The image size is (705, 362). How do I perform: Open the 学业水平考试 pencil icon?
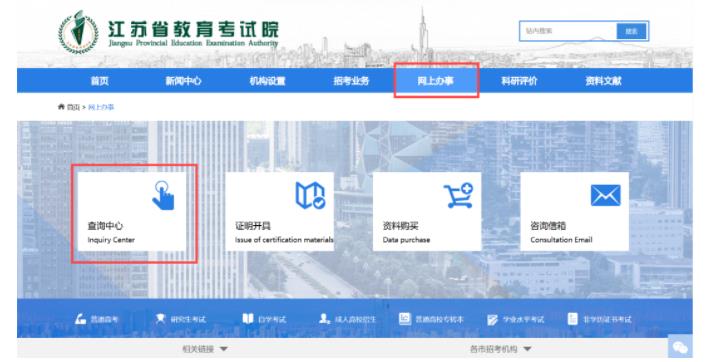492,319
